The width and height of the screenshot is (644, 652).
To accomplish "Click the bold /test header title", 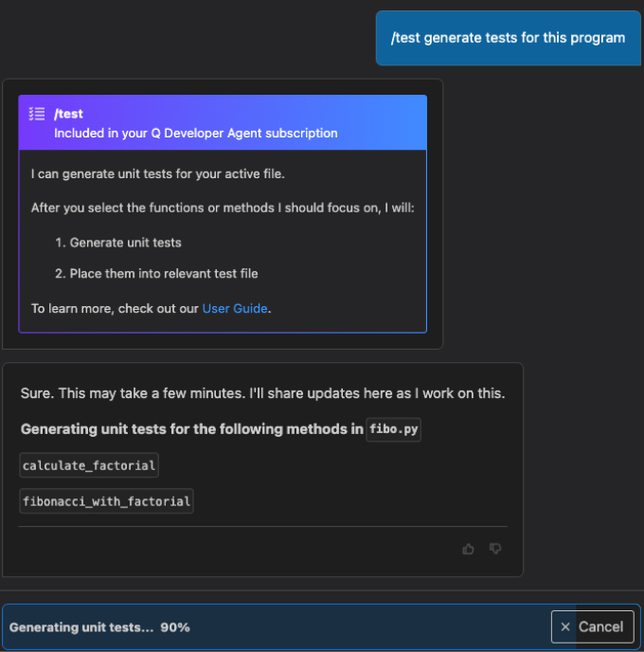I will 68,114.
